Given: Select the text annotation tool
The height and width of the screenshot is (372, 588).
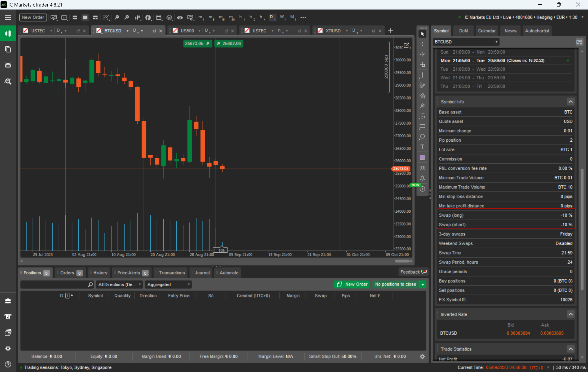Looking at the screenshot, I should [x=422, y=147].
